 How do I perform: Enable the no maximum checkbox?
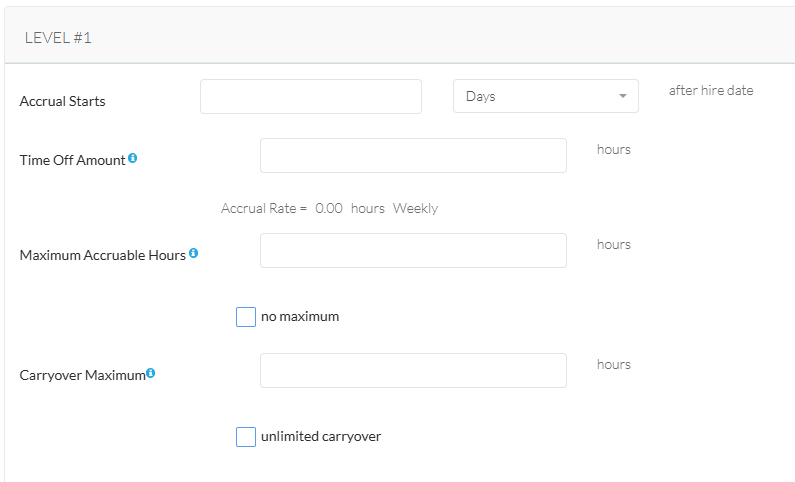click(x=246, y=317)
